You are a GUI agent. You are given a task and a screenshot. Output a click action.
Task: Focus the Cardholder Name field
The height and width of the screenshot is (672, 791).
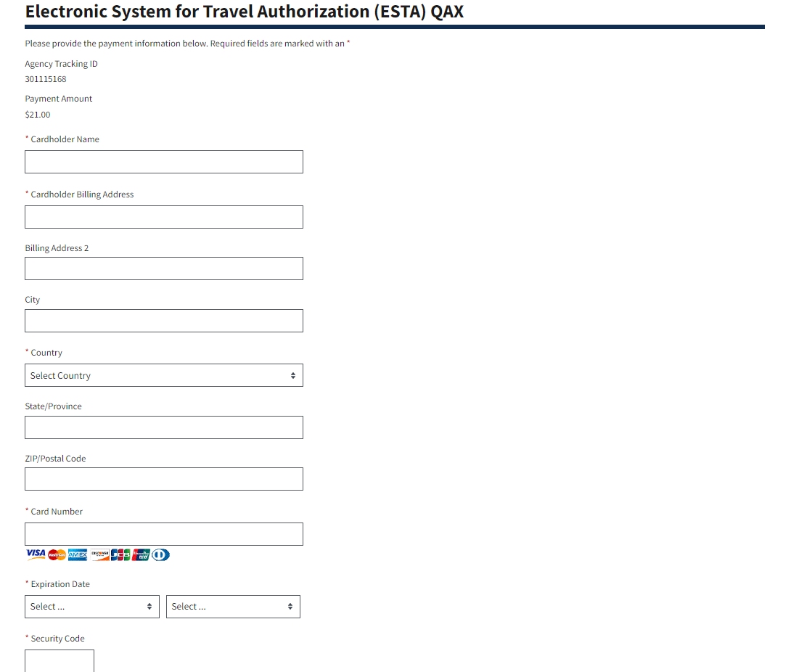pos(163,162)
